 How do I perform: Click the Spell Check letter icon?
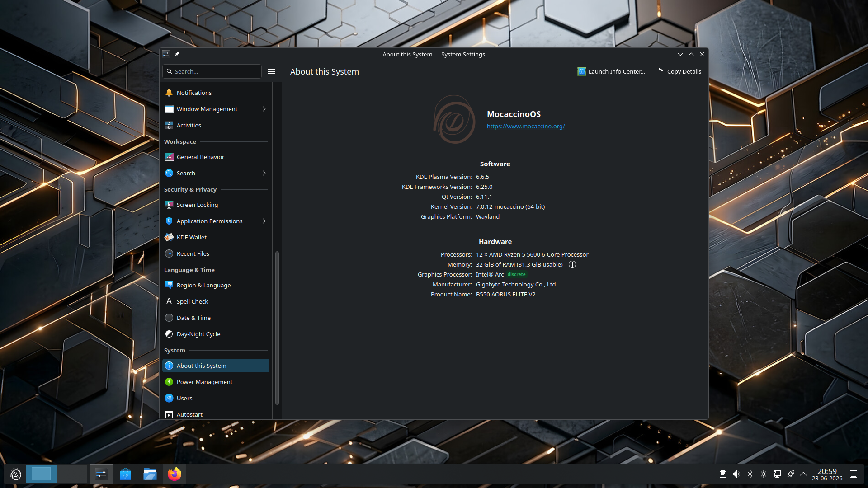169,301
